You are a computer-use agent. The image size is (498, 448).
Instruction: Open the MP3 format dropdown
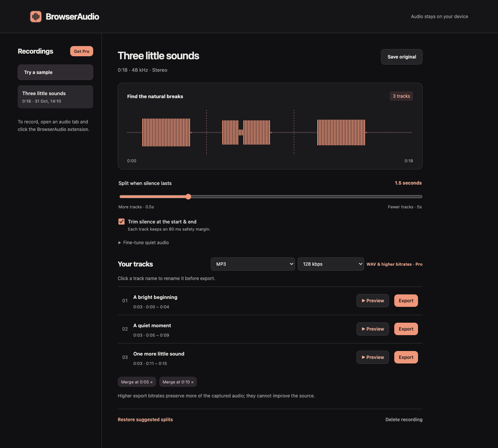click(x=253, y=264)
